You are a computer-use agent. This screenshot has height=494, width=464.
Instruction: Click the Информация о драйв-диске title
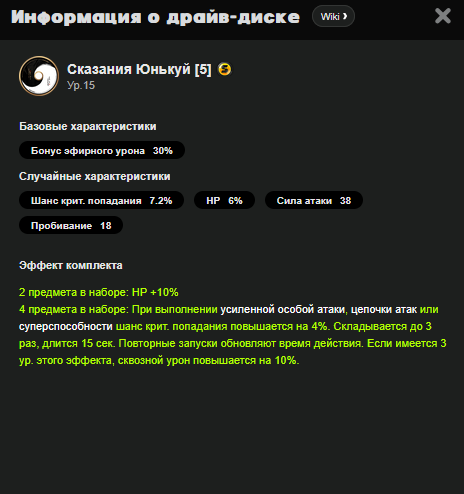155,17
